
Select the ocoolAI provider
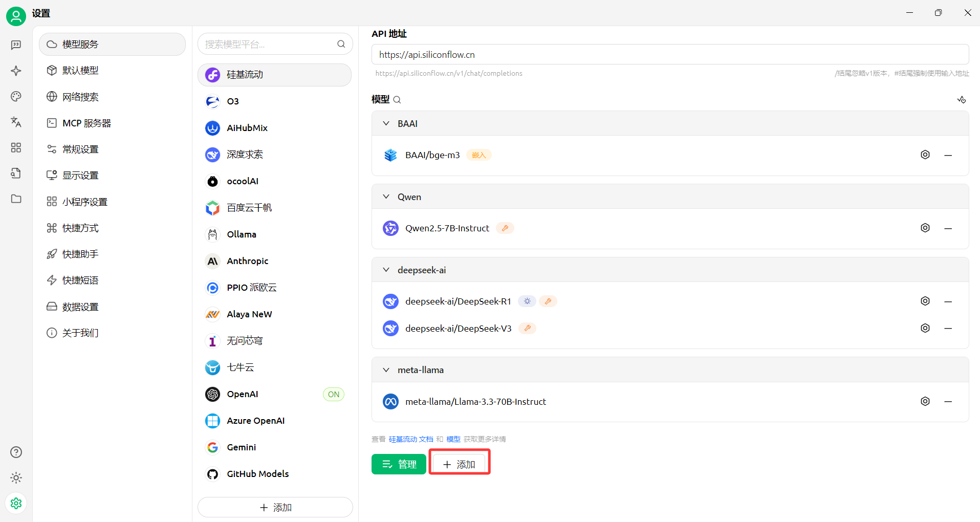[x=275, y=181]
